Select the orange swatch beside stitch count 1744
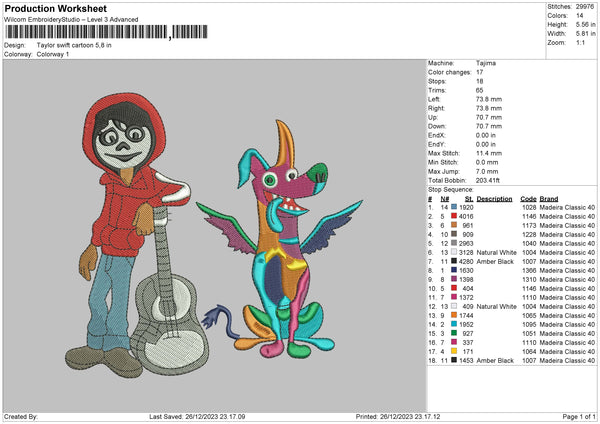The height and width of the screenshot is (424, 600). click(454, 315)
